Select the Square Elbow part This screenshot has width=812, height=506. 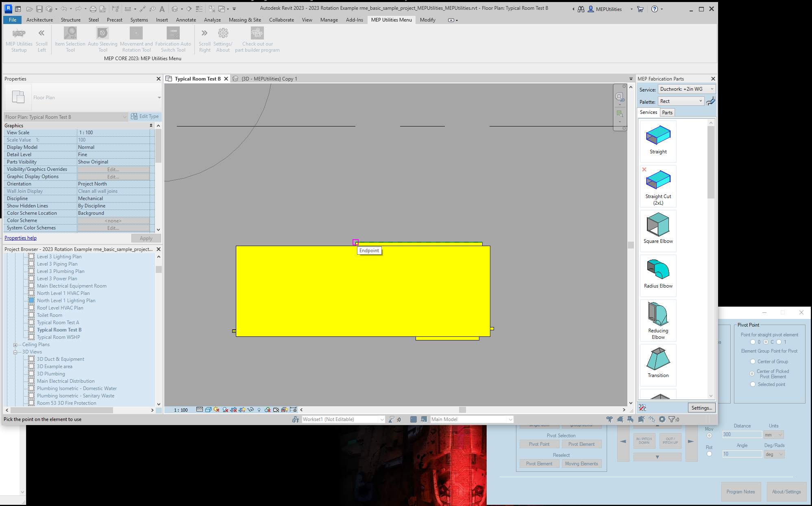tap(658, 225)
